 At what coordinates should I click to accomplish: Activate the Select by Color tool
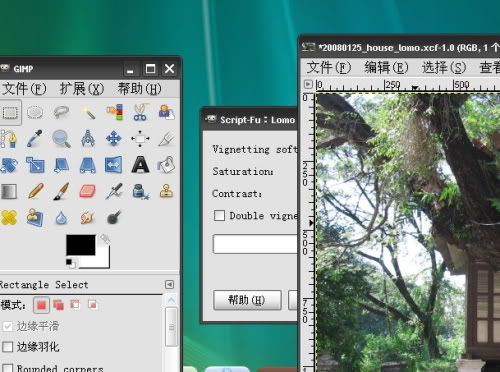114,112
